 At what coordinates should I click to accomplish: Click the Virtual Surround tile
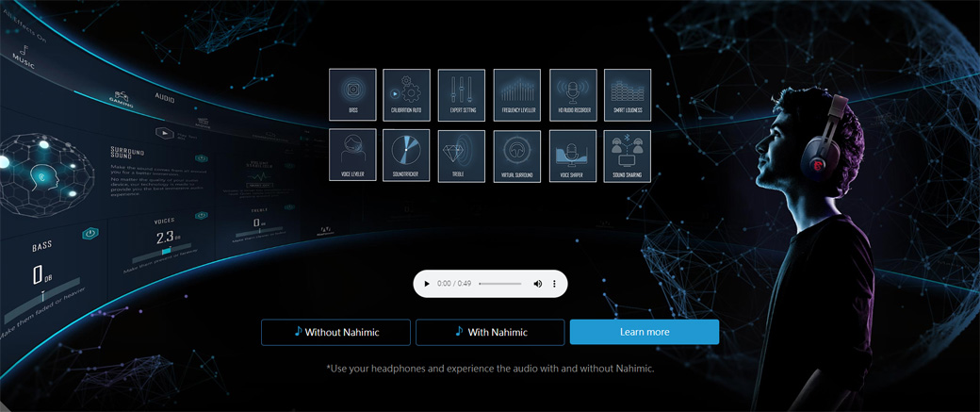click(517, 157)
